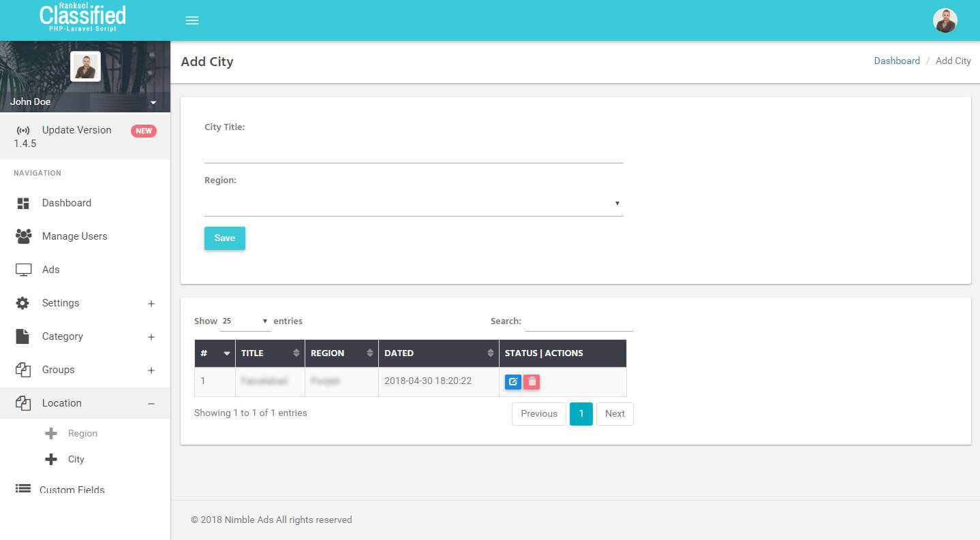980x540 pixels.
Task: Click the Category document icon
Action: point(23,336)
